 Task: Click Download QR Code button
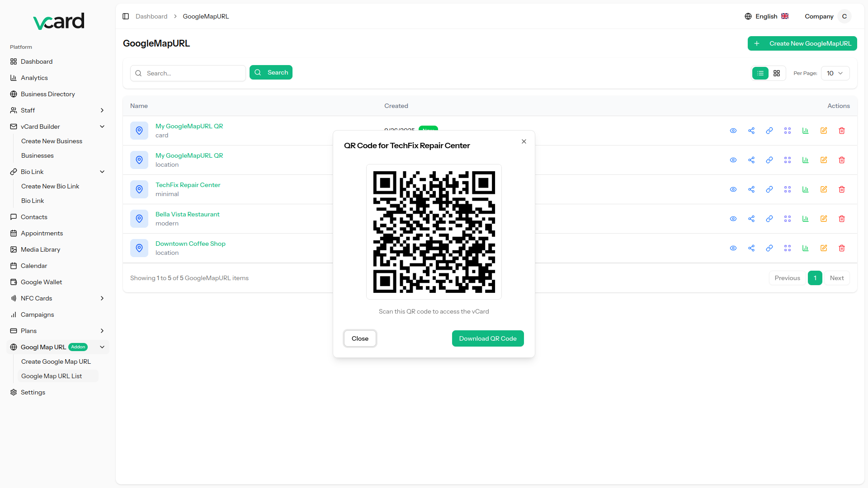[x=488, y=338]
